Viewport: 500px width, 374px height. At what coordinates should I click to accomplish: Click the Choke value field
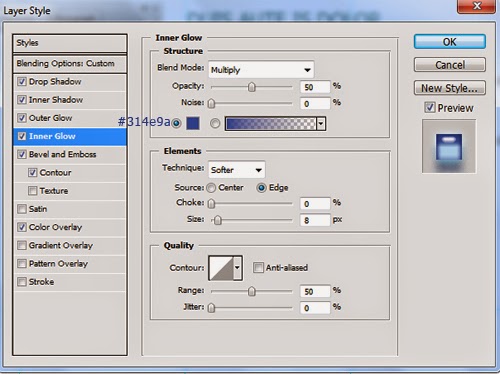click(x=315, y=204)
